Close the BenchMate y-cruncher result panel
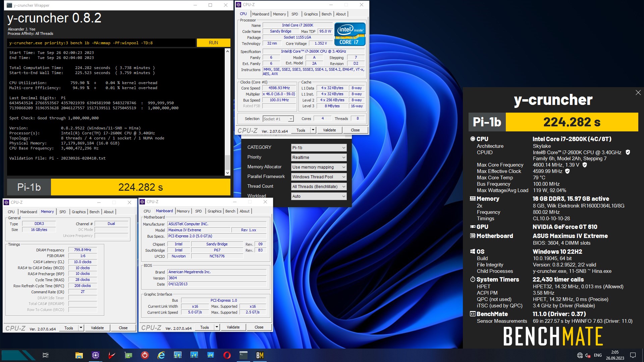Screen dimensions: 644x362 click(x=638, y=93)
